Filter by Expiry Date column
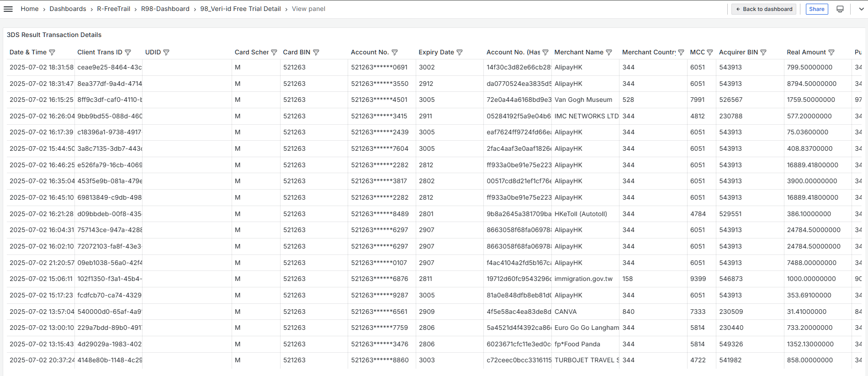868x376 pixels. coord(460,53)
